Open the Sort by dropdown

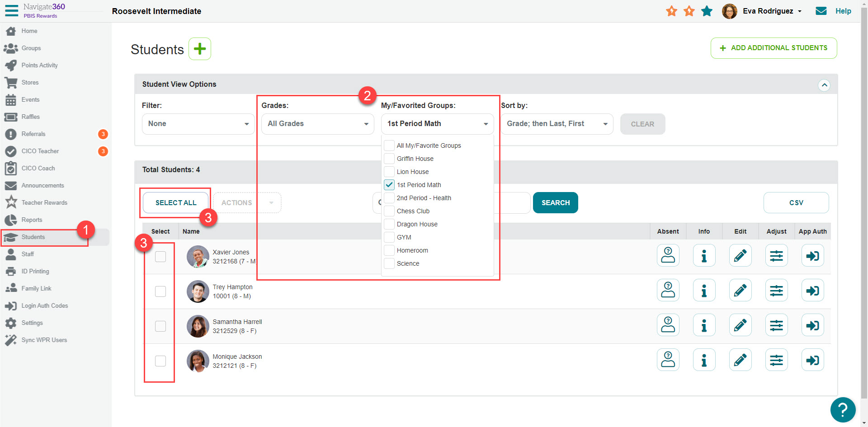[x=557, y=123]
